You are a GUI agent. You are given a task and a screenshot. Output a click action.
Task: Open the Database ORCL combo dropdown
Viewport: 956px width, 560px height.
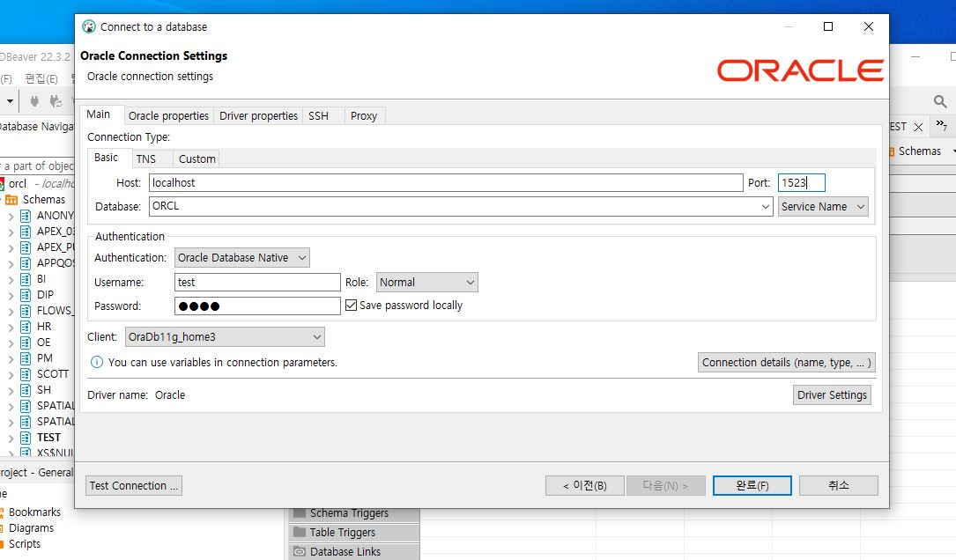point(766,207)
